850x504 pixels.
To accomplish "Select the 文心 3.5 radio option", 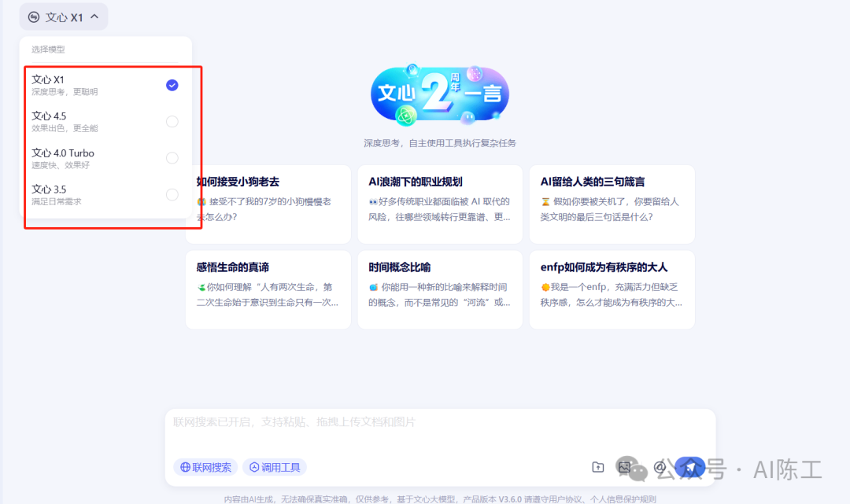I will click(x=172, y=194).
